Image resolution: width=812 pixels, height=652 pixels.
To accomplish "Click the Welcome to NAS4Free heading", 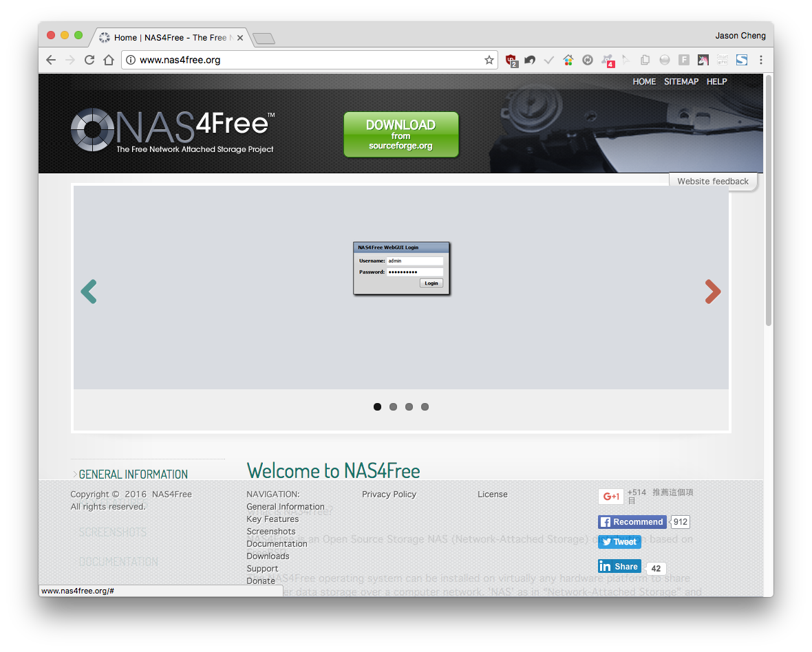I will [x=333, y=471].
